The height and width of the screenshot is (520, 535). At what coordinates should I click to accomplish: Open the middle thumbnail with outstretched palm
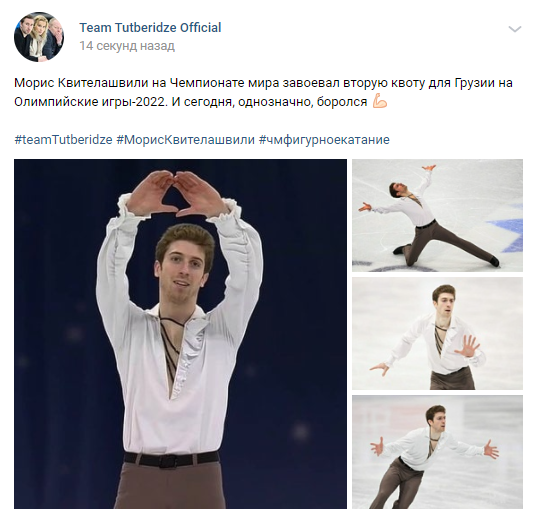pyautogui.click(x=437, y=333)
